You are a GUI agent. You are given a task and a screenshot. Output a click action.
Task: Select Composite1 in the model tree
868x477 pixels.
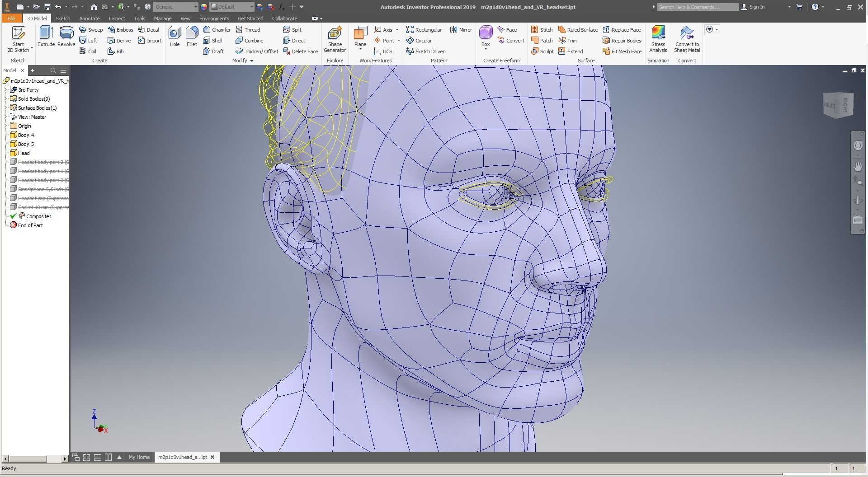point(35,216)
